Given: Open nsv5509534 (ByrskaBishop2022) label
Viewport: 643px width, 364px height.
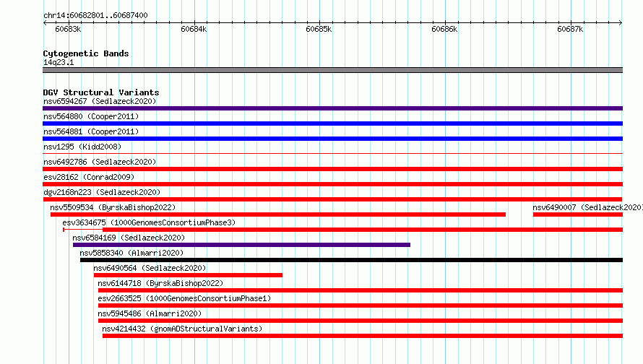Looking at the screenshot, I should 113,207.
